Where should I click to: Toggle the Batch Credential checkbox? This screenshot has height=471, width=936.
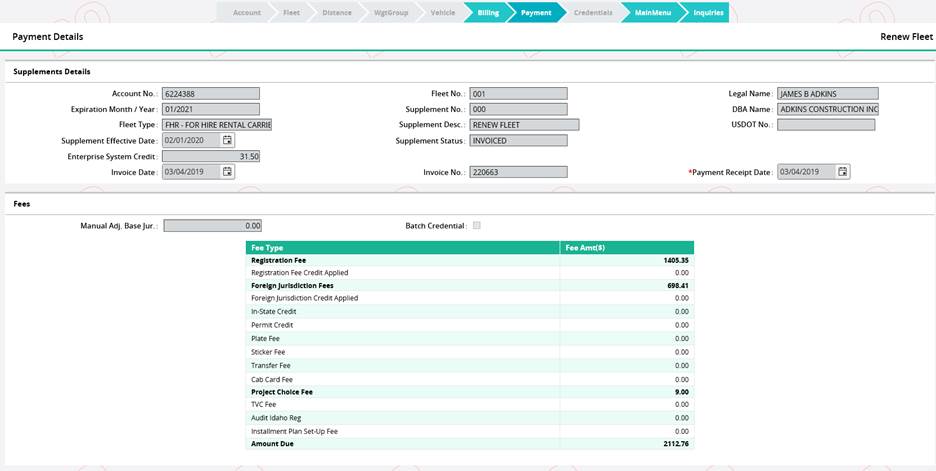(477, 226)
